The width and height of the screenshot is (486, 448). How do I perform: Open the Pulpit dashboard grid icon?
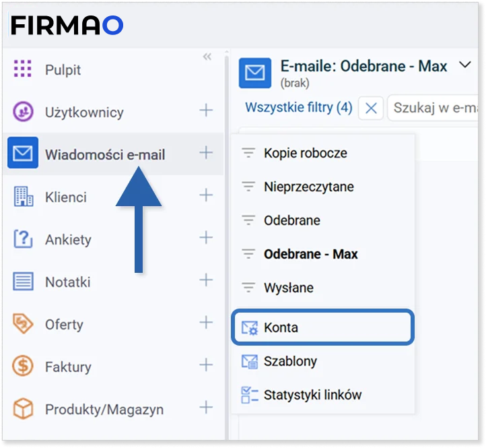(23, 69)
